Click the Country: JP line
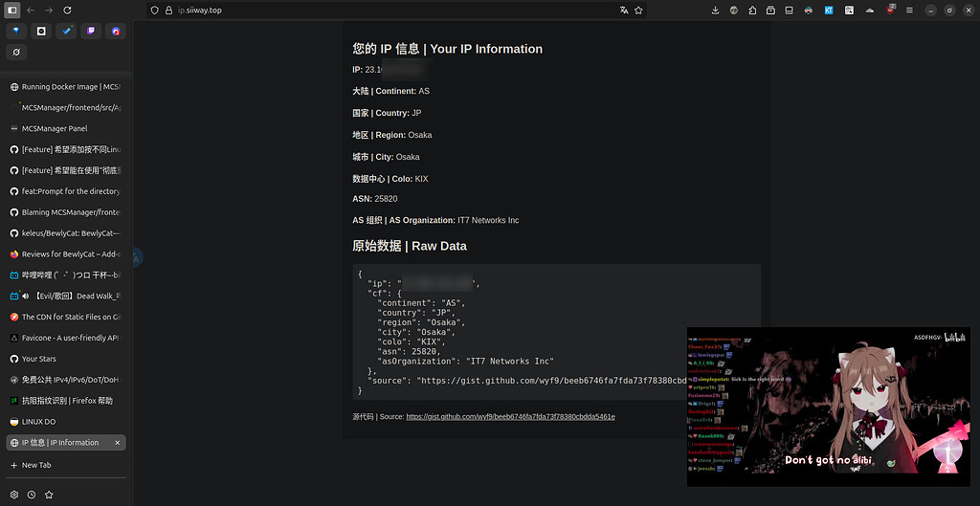 [387, 113]
